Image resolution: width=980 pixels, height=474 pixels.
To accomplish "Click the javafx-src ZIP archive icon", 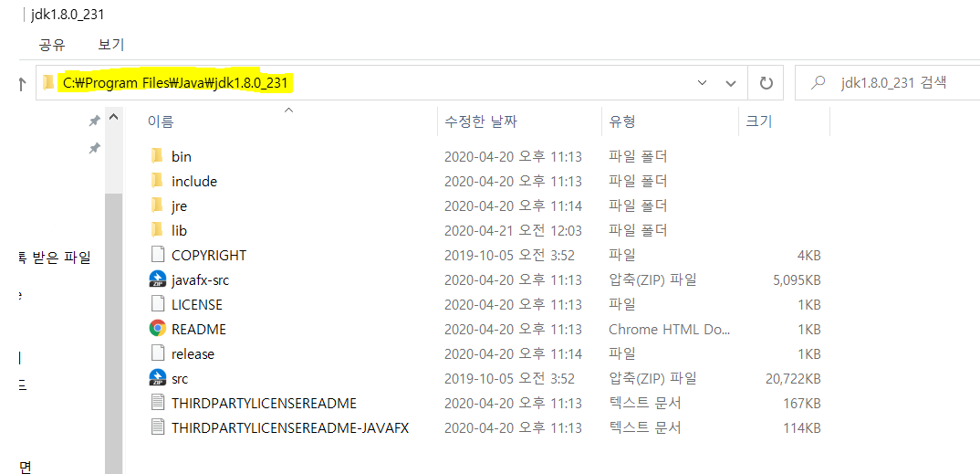I will click(x=158, y=279).
